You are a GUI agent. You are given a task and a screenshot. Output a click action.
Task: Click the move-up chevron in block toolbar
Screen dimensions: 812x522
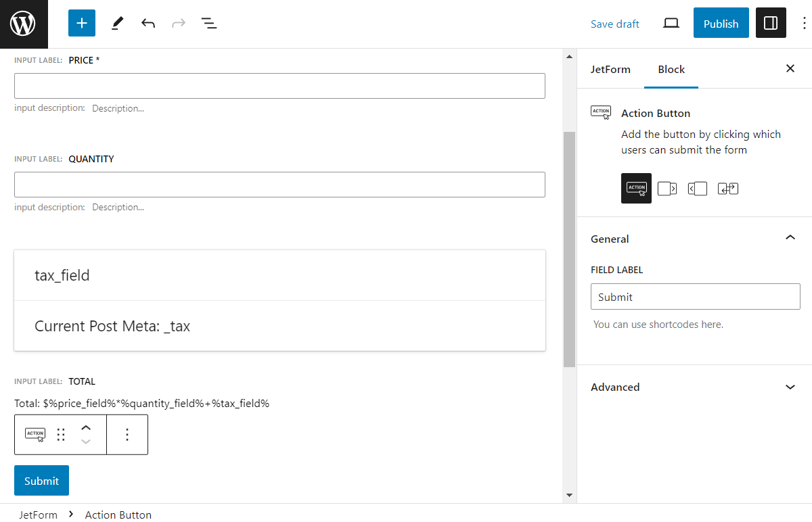[86, 427]
